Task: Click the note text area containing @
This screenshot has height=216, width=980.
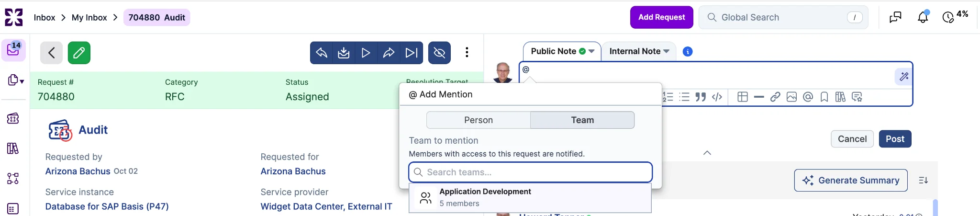Action: [706, 75]
